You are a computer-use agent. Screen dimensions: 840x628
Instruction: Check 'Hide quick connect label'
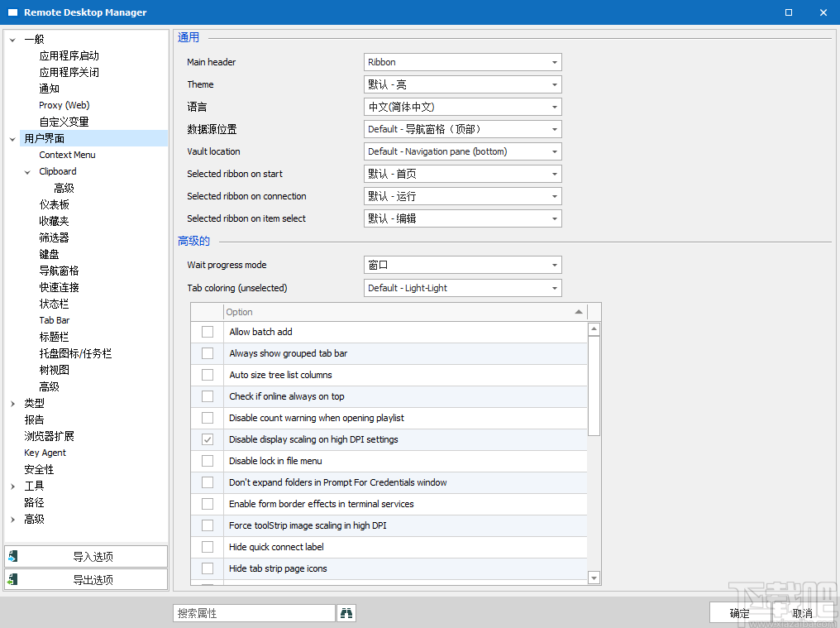tap(208, 546)
